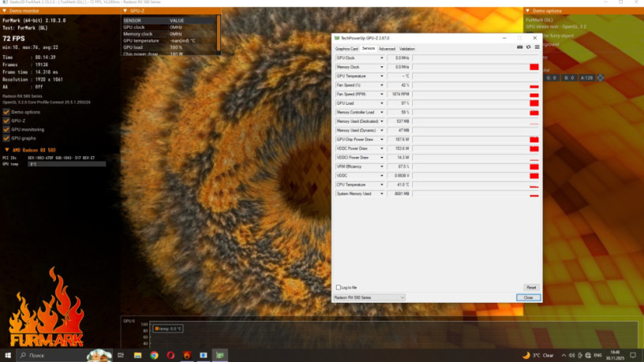Enable the Log to file checkbox
Screen dimensions: 644x362
[x=339, y=287]
